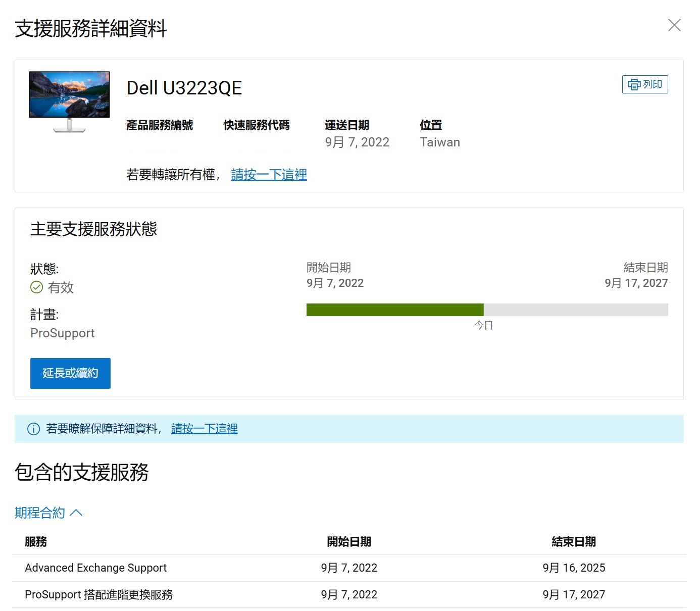Click the 主要支援服務狀態 heading
Image resolution: width=700 pixels, height=611 pixels.
[x=93, y=229]
